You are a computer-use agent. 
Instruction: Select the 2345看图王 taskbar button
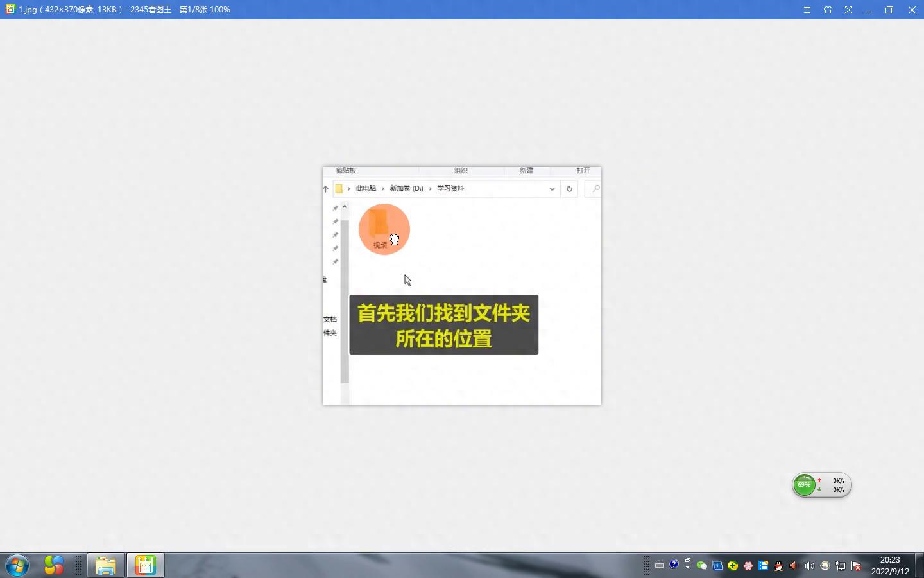[146, 565]
